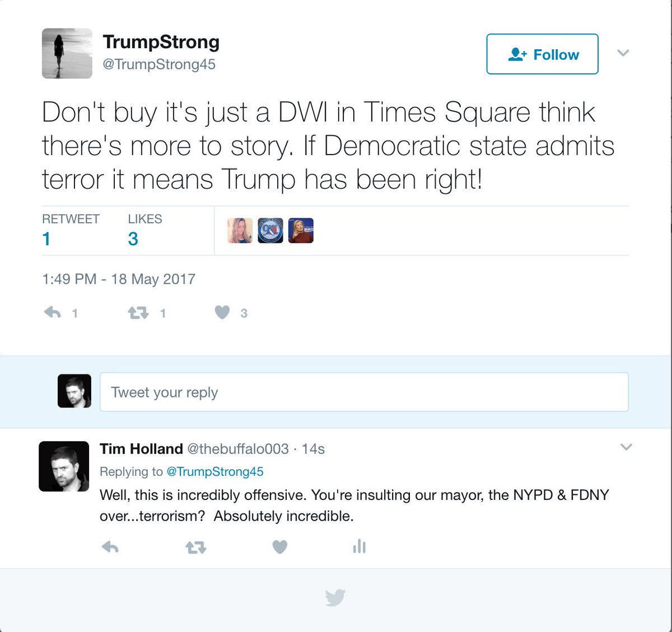
Task: Open Tim Holland's avatar on the reply
Action: coord(64,466)
